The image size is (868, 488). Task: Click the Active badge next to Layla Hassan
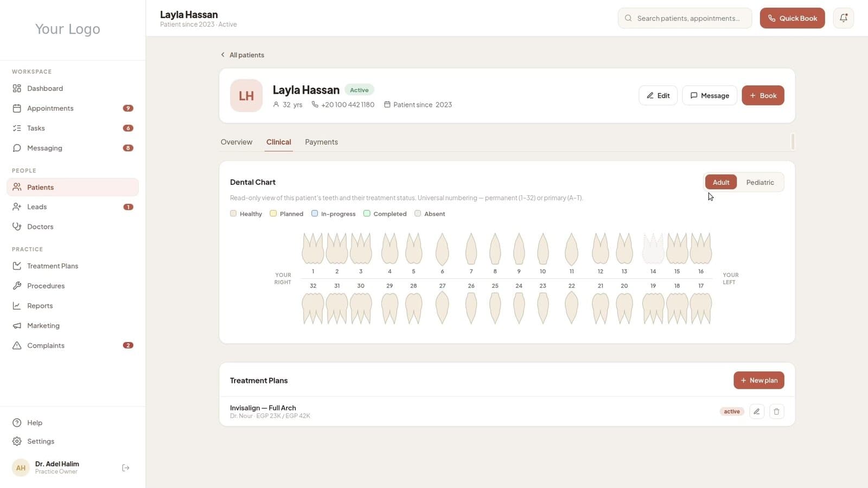(x=359, y=90)
